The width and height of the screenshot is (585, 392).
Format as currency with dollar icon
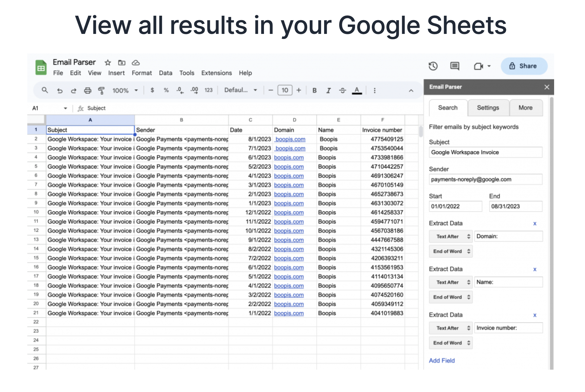(x=152, y=90)
